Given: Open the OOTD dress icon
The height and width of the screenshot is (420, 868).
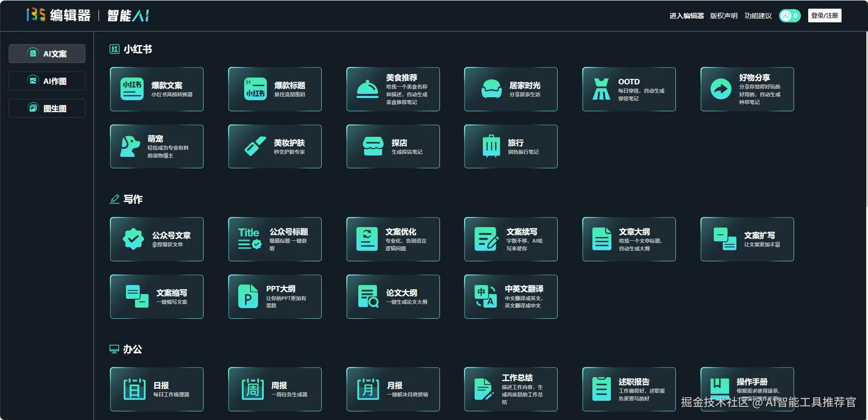Looking at the screenshot, I should [x=601, y=89].
